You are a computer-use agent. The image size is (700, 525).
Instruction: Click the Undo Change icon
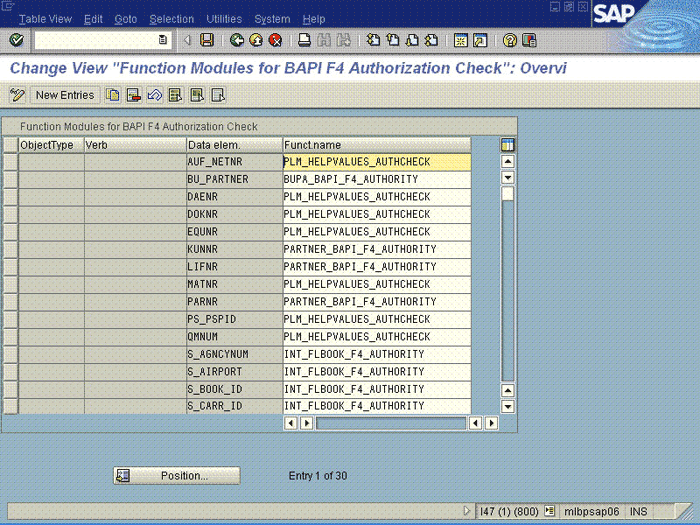(x=154, y=95)
